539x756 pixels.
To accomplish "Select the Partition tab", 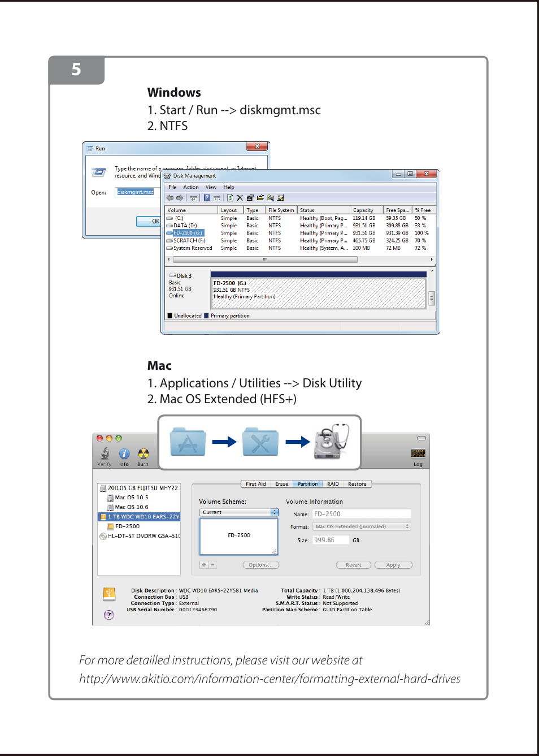I will [308, 484].
